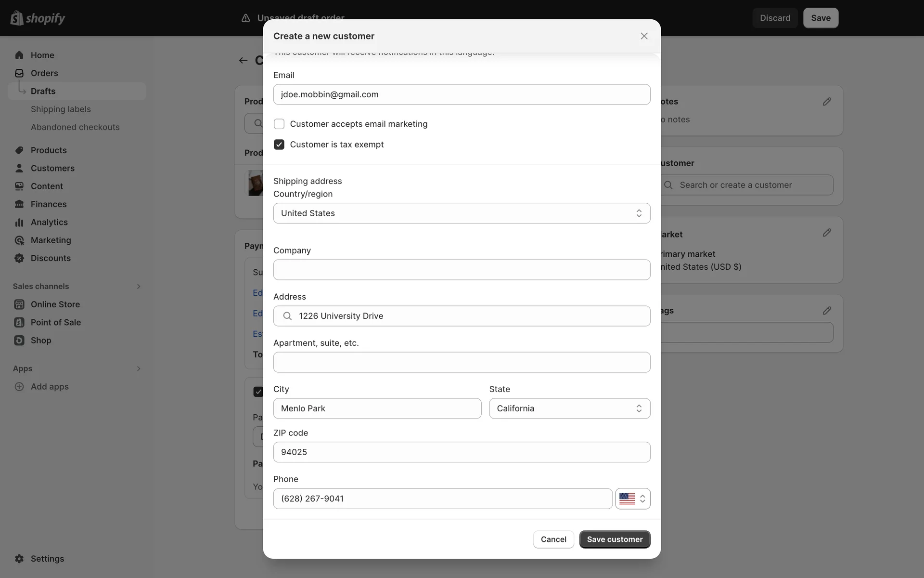Viewport: 924px width, 578px height.
Task: Click the Settings gear icon
Action: pyautogui.click(x=19, y=559)
